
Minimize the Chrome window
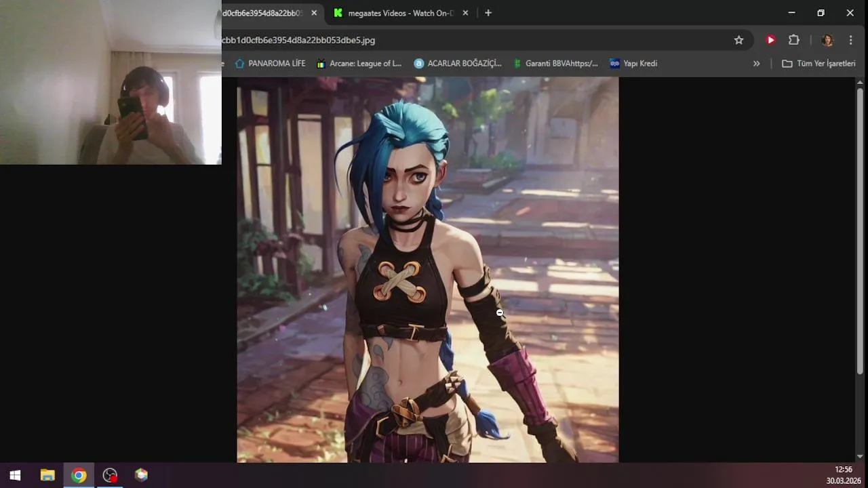[791, 13]
